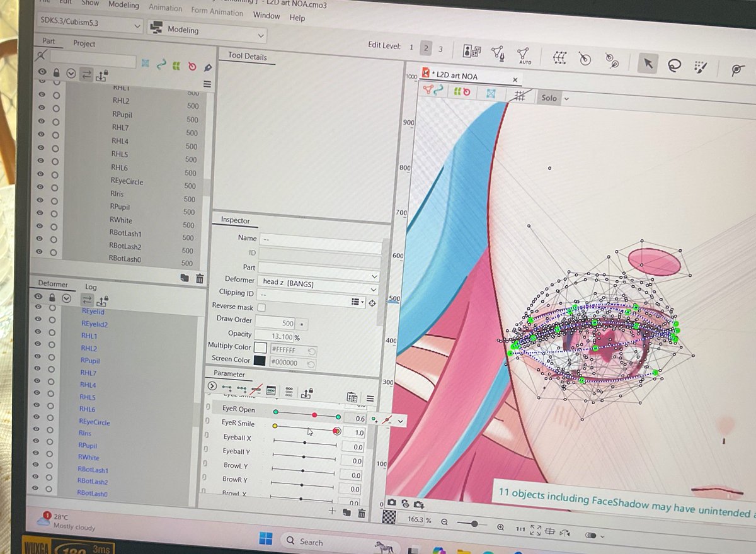This screenshot has height=554, width=756.
Task: Expand the Solo dropdown arrow
Action: click(x=566, y=99)
